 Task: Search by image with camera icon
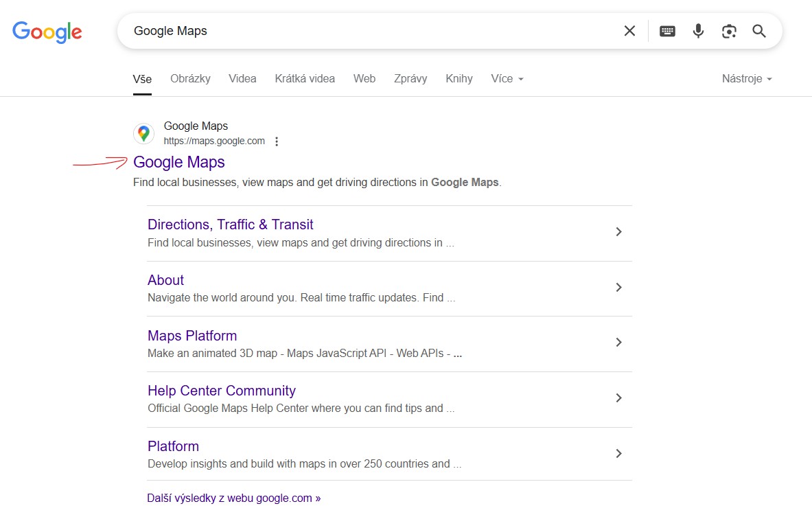(x=729, y=31)
